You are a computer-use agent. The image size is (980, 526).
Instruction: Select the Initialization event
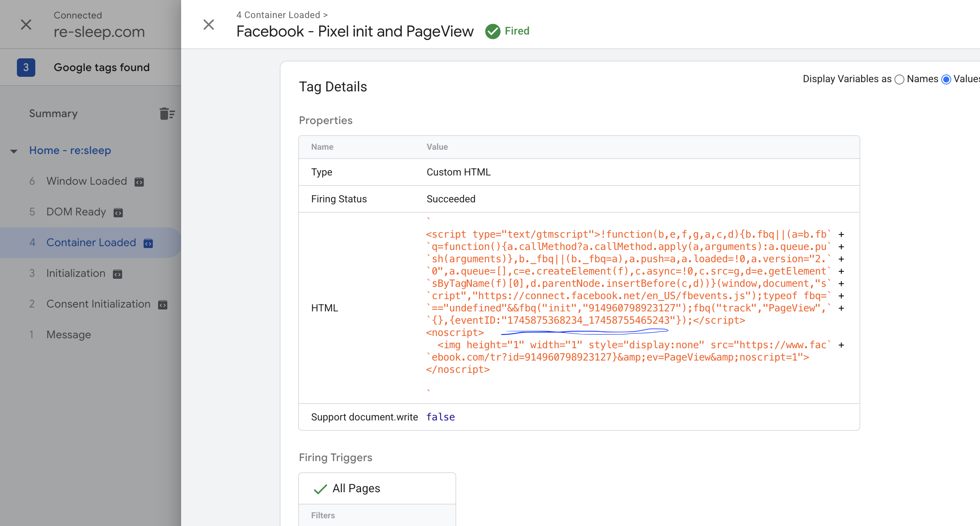tap(76, 273)
